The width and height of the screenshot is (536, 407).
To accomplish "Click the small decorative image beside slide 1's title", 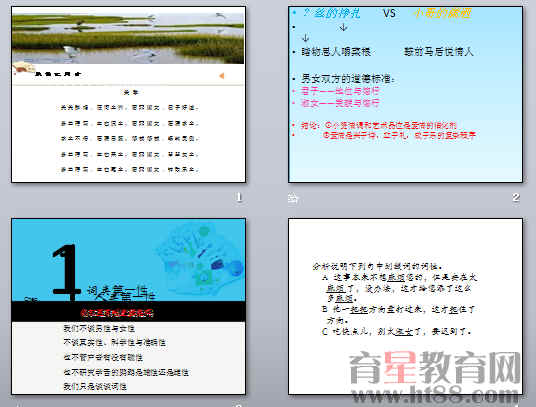I will tap(23, 67).
